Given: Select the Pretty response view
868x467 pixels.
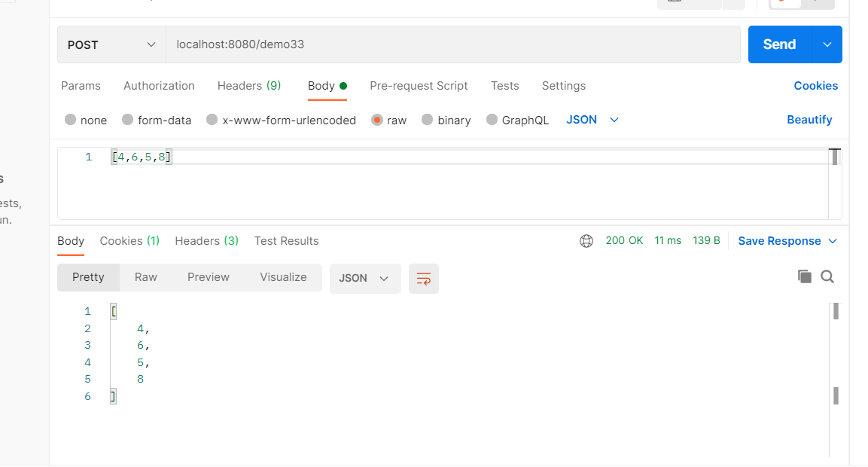Looking at the screenshot, I should click(x=88, y=277).
